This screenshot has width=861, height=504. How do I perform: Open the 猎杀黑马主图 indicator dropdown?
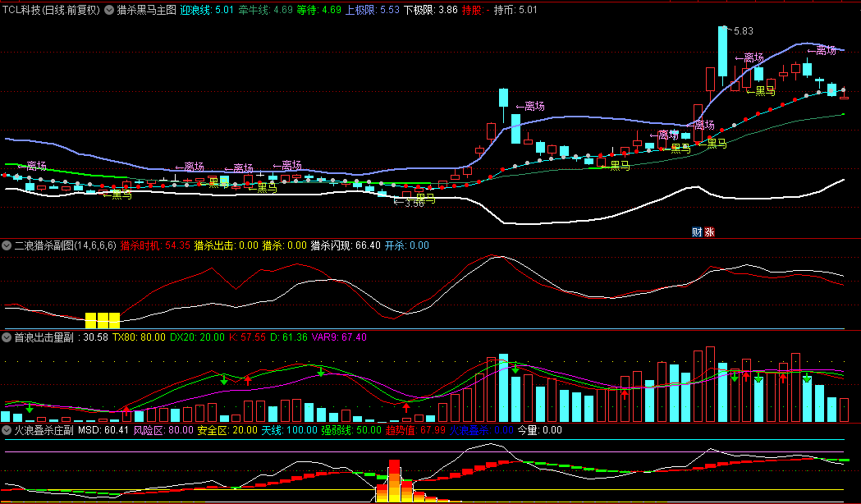coord(108,11)
